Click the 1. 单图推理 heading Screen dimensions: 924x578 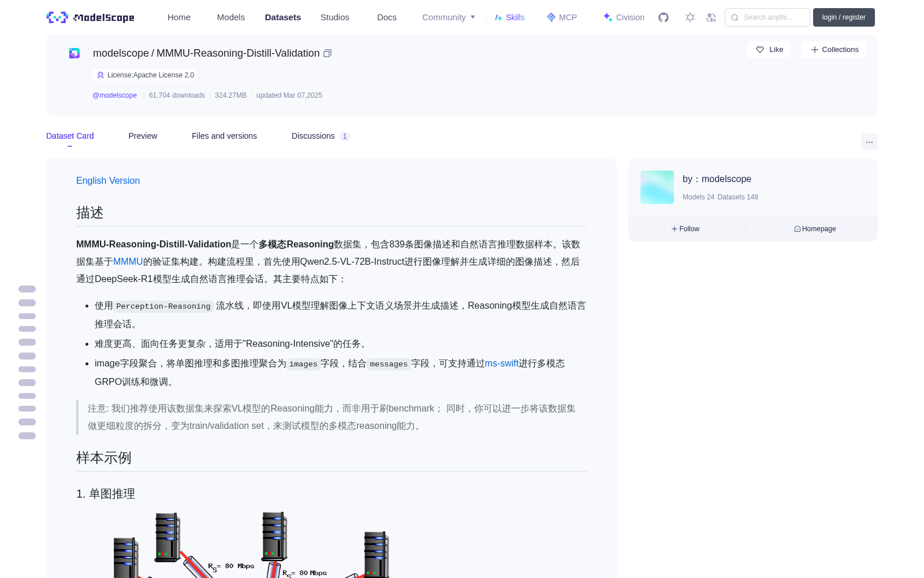(106, 494)
